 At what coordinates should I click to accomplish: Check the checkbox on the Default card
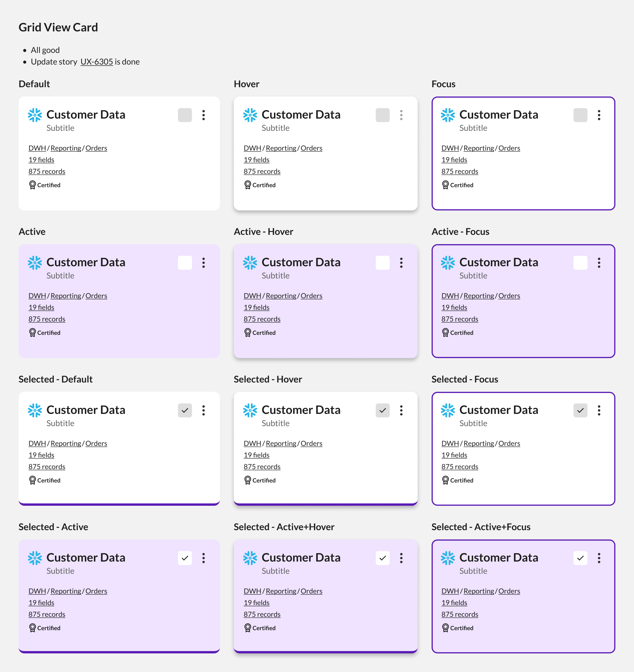click(x=185, y=115)
